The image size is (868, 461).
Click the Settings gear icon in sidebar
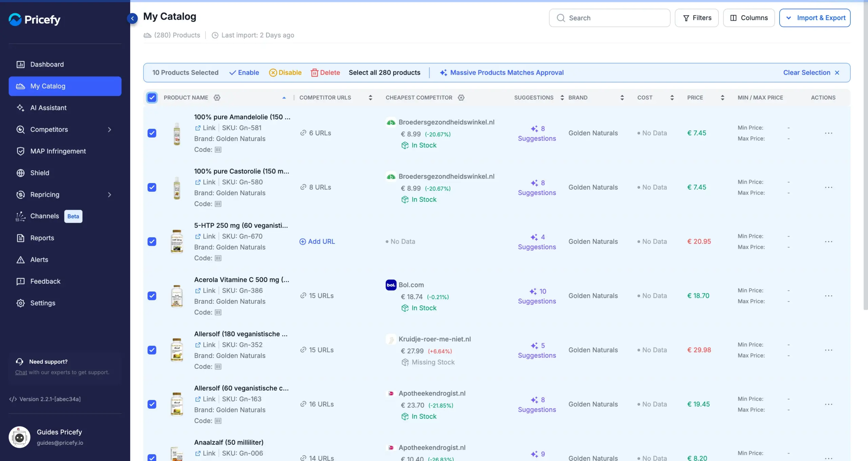(21, 303)
